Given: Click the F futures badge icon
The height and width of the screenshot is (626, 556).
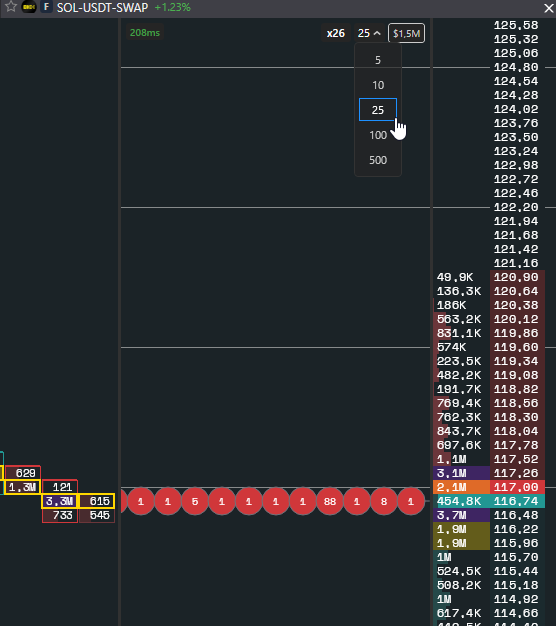Looking at the screenshot, I should 46,7.
